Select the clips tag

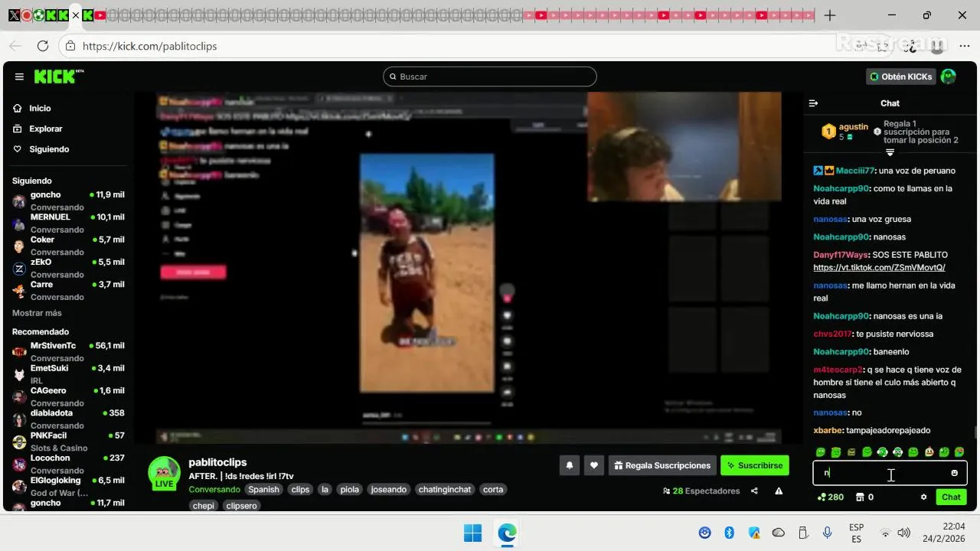300,490
